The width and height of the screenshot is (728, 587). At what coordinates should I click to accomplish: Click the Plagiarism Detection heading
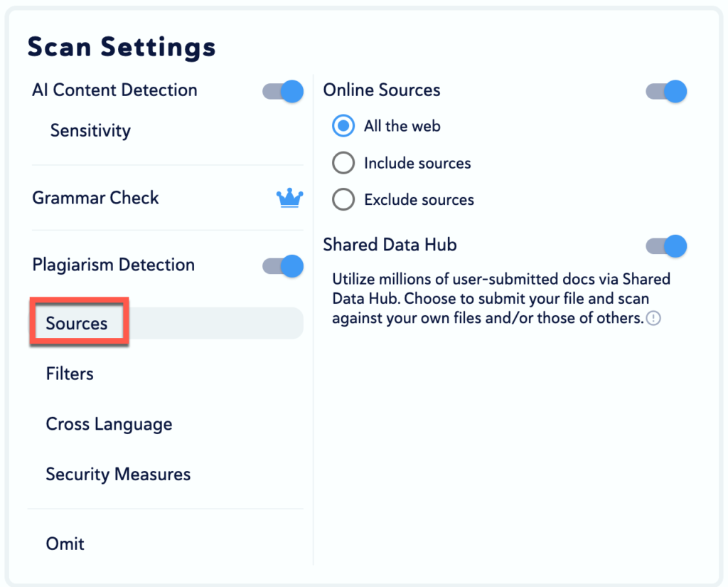click(x=113, y=265)
